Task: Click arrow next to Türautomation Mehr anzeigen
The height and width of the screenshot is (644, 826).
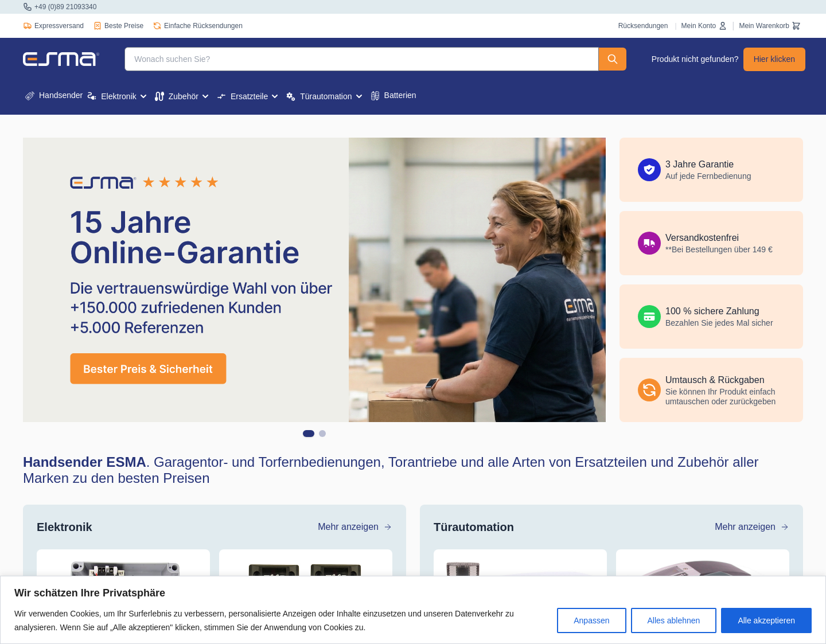Action: (x=785, y=527)
